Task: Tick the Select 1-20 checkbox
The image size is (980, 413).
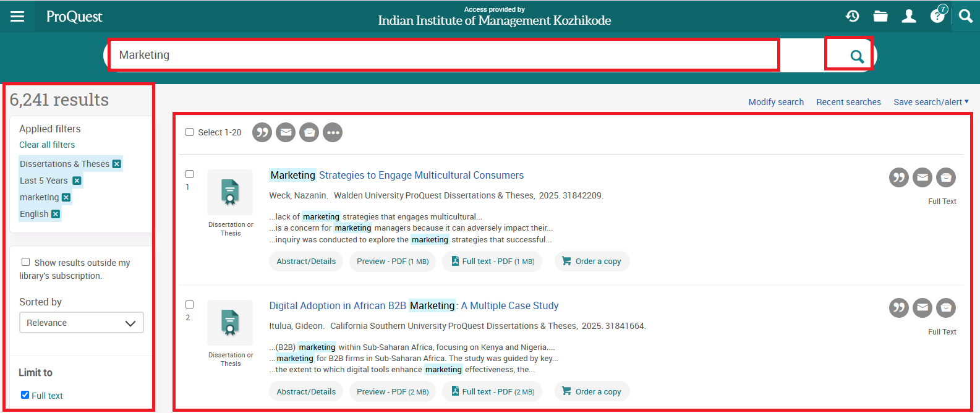Action: (190, 132)
